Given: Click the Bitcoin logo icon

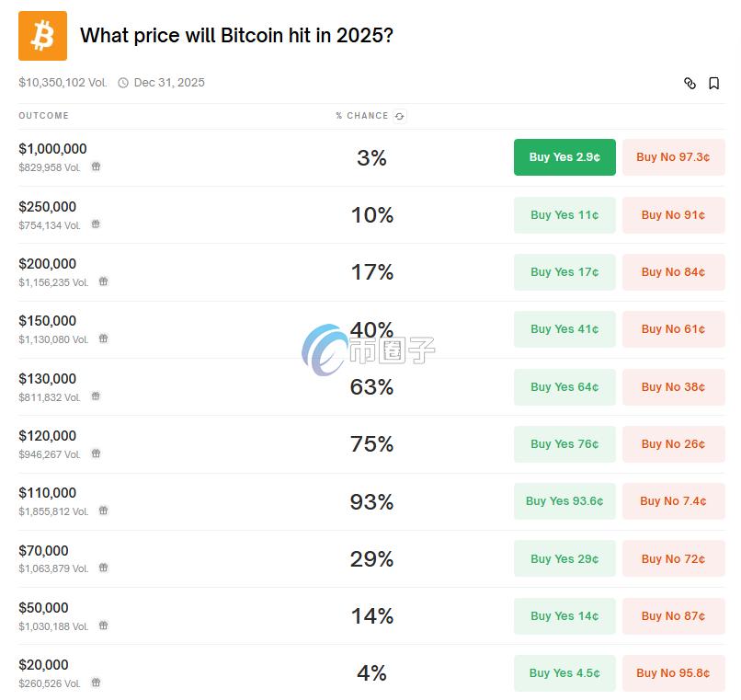Looking at the screenshot, I should (42, 36).
